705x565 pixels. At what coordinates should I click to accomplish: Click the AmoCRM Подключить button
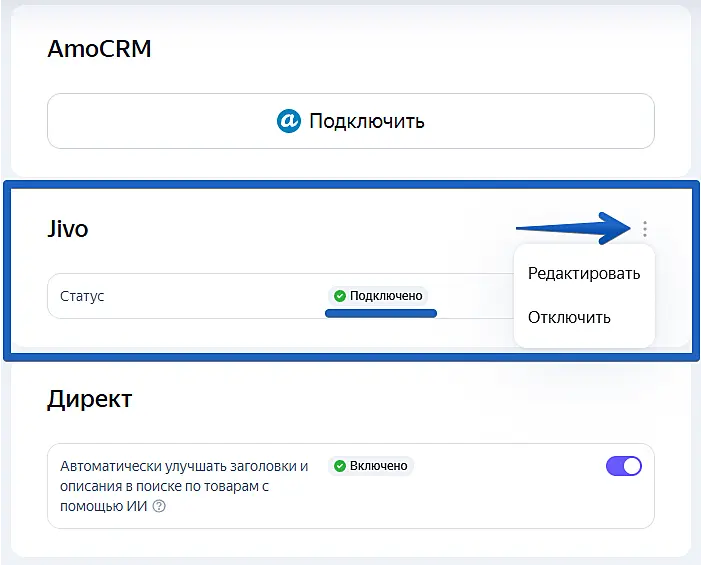click(351, 121)
